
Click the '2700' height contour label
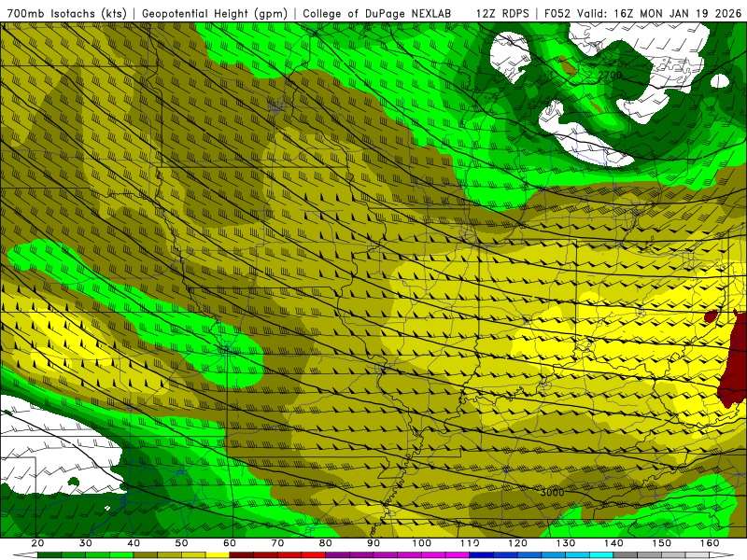[x=610, y=75]
